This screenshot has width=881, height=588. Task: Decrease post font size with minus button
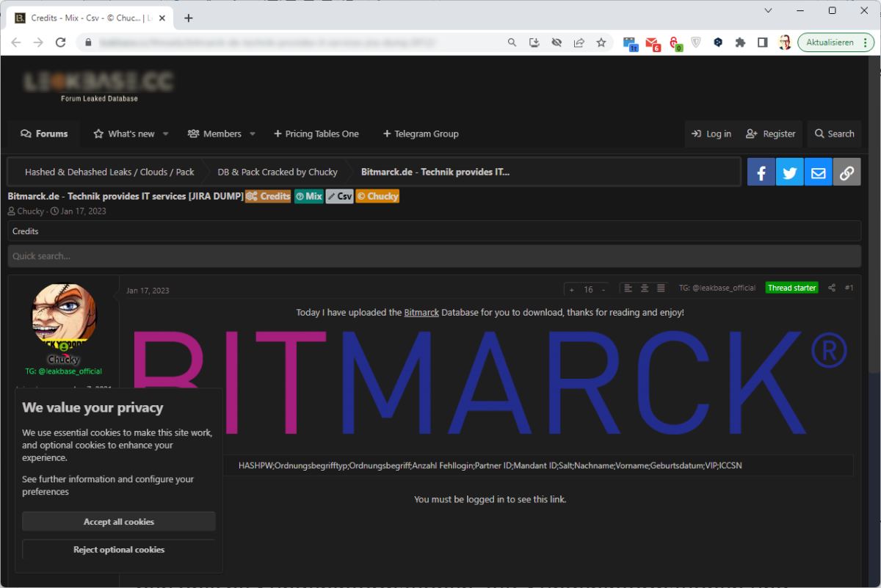point(603,290)
